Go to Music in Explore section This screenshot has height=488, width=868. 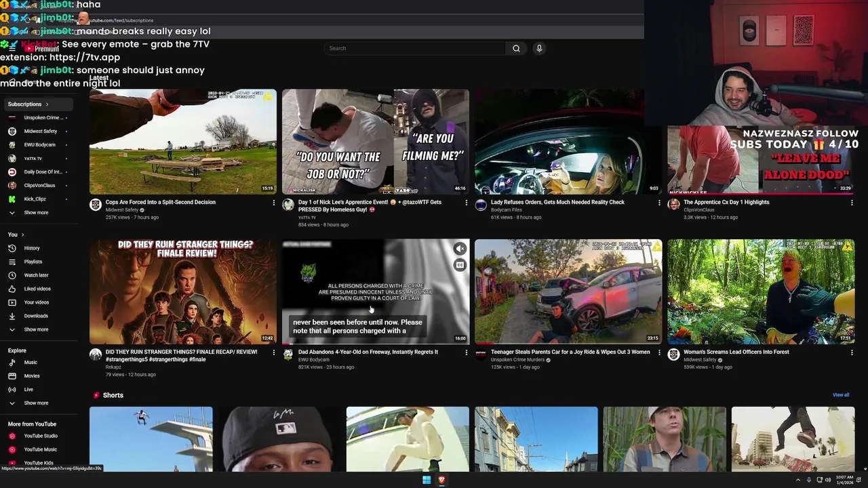pos(31,363)
